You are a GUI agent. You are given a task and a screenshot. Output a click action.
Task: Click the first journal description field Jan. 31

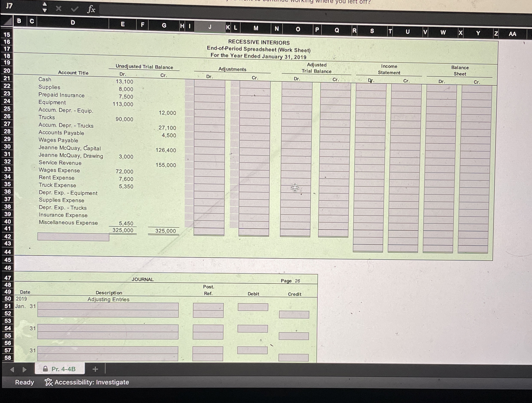coord(108,306)
